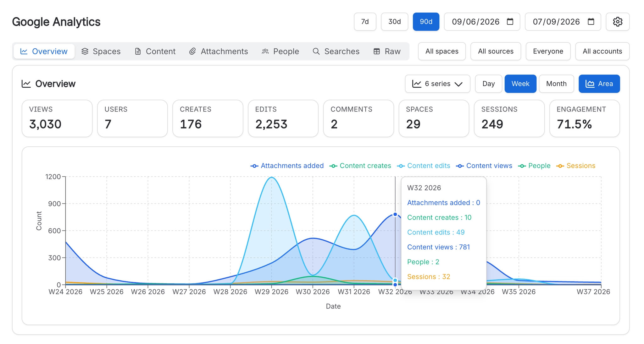Click "Content edits : 49" in tooltip
Screen dimensions: 644x344
[436, 232]
